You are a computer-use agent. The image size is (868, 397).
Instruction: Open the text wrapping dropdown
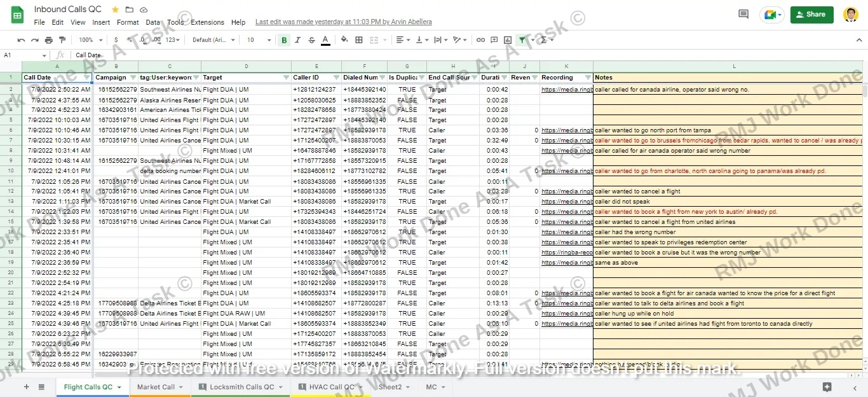(440, 40)
